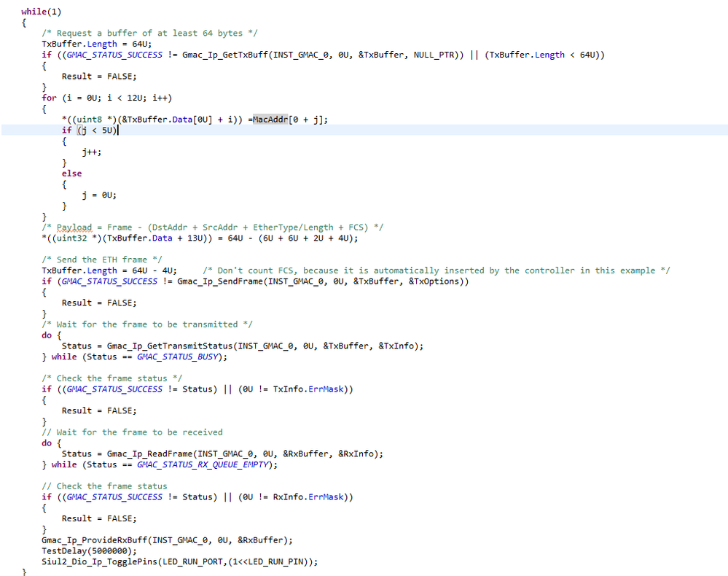
Task: Click the highlighted if (j < 5U) line
Action: [88, 130]
